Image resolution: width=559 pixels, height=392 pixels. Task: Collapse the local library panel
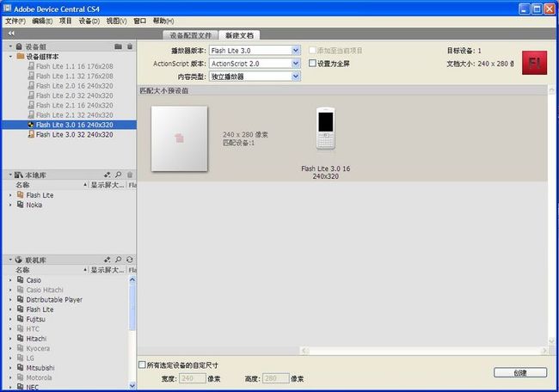coord(10,175)
